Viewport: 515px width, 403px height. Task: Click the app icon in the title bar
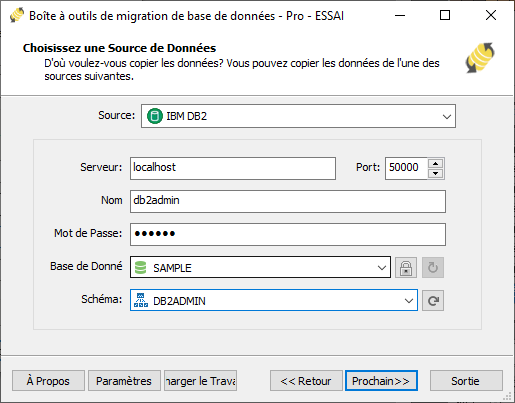coord(17,15)
